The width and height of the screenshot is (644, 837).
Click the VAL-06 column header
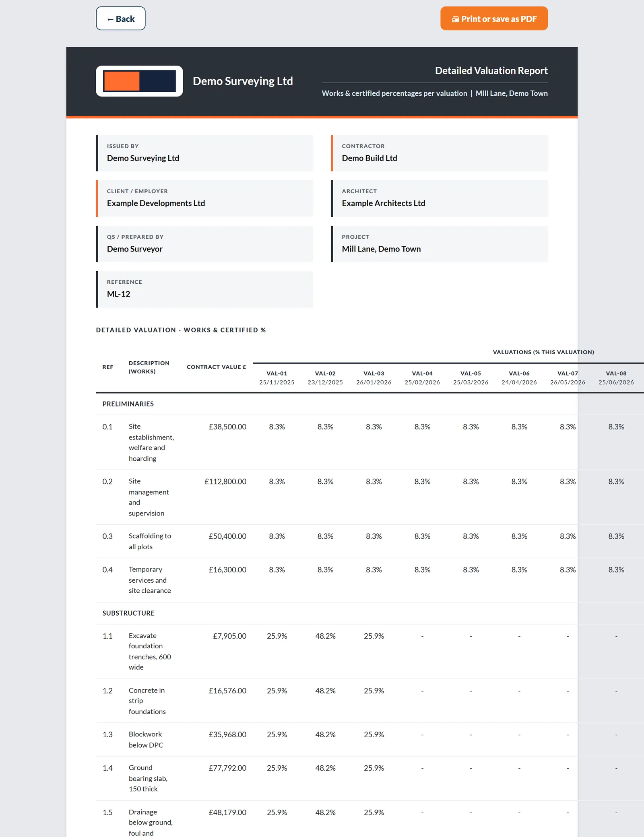click(519, 378)
